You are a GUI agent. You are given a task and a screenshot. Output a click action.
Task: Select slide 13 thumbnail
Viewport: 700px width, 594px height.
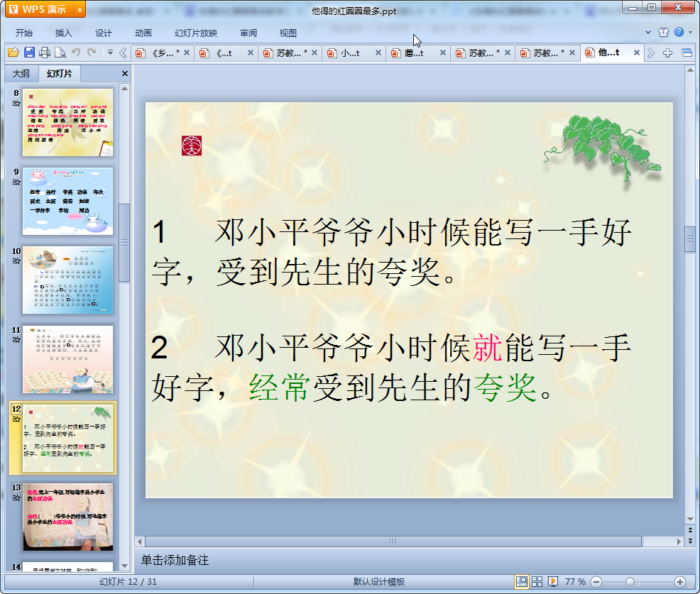pos(68,517)
